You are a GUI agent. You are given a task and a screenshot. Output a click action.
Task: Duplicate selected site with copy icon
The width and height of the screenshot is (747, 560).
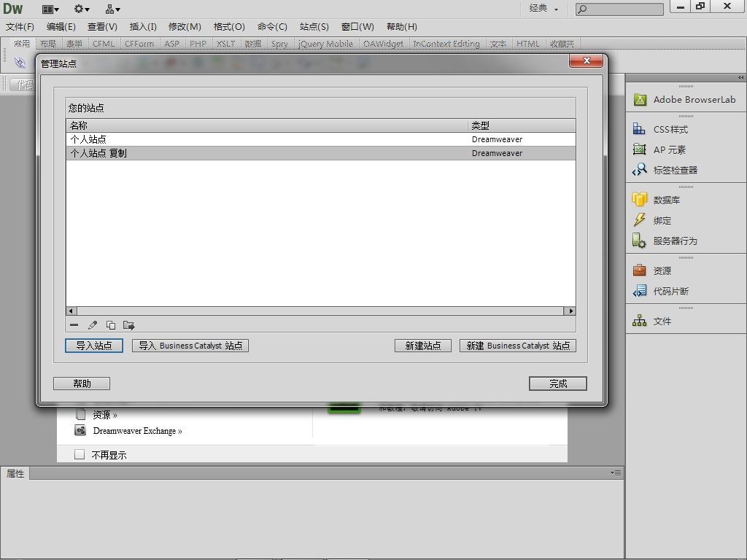(111, 325)
